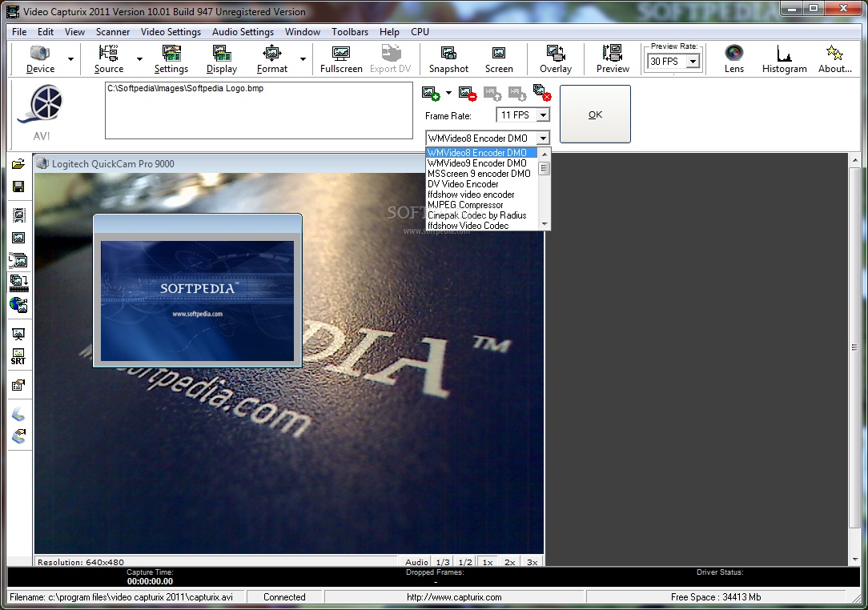Viewport: 868px width, 610px height.
Task: Show the Histogram
Action: [784, 59]
